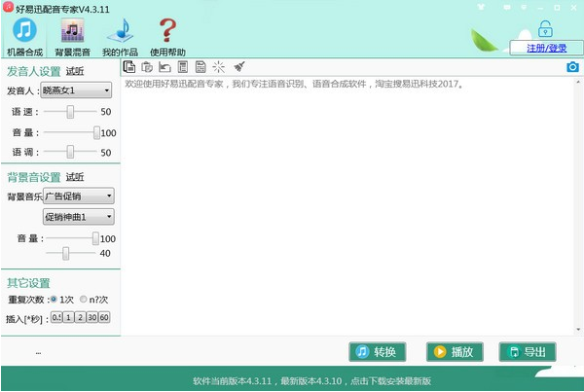Select the n?次 repeat radio button
The height and width of the screenshot is (392, 584).
coord(83,299)
